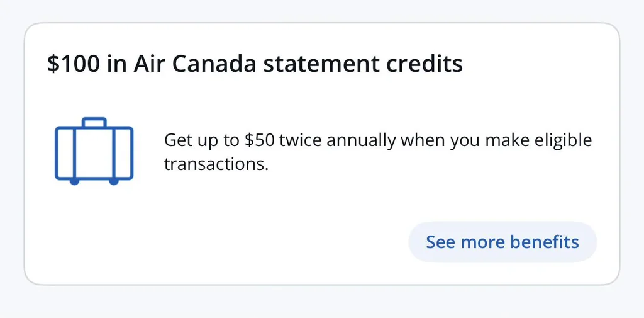Click the 'Get up to $50 twice annually' text
Image resolution: width=644 pixels, height=318 pixels.
point(280,140)
